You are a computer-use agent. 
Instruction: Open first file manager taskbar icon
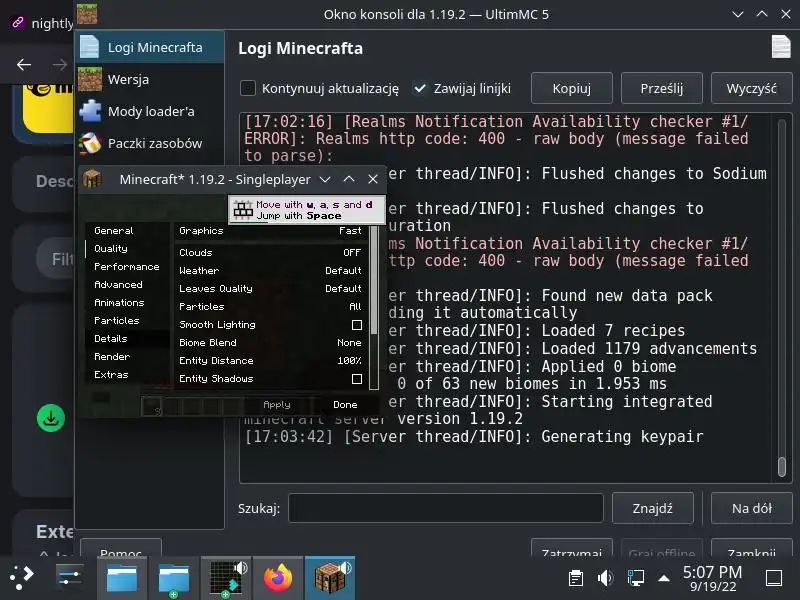pos(121,579)
